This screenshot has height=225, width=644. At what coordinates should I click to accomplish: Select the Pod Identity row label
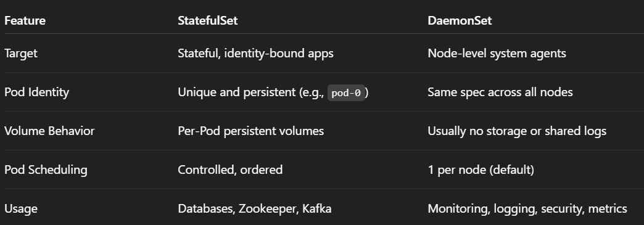(36, 92)
